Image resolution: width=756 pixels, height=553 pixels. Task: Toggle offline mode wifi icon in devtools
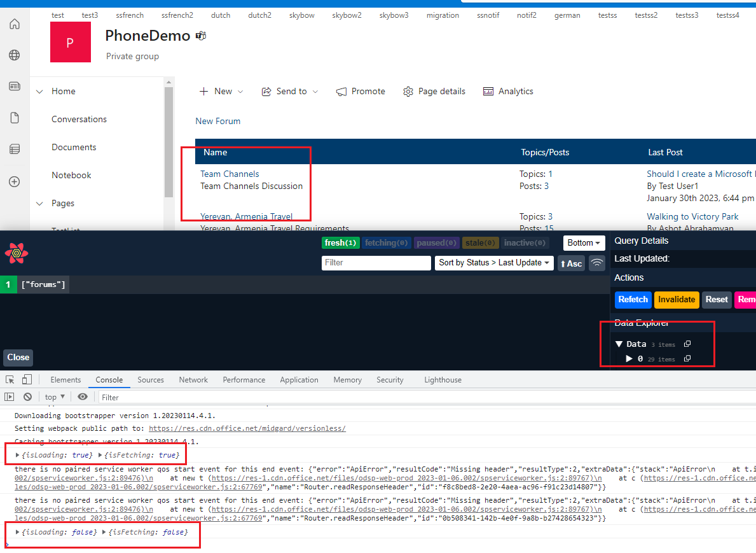(596, 263)
